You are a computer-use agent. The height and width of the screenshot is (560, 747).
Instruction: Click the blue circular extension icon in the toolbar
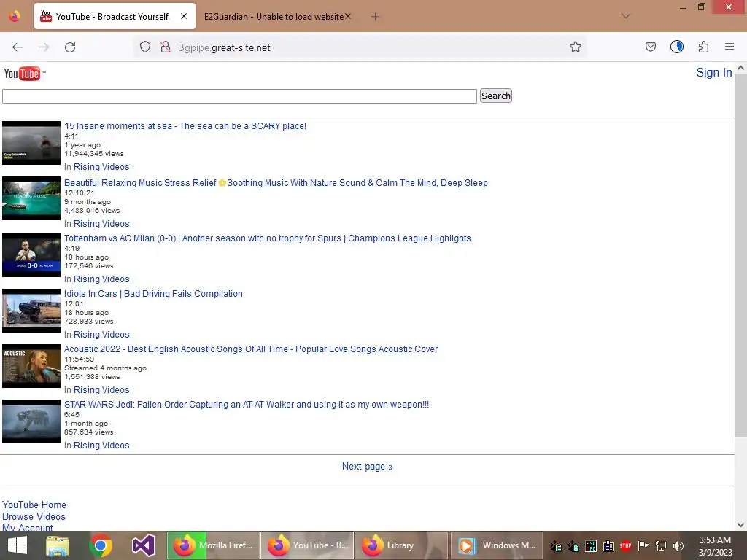[676, 47]
